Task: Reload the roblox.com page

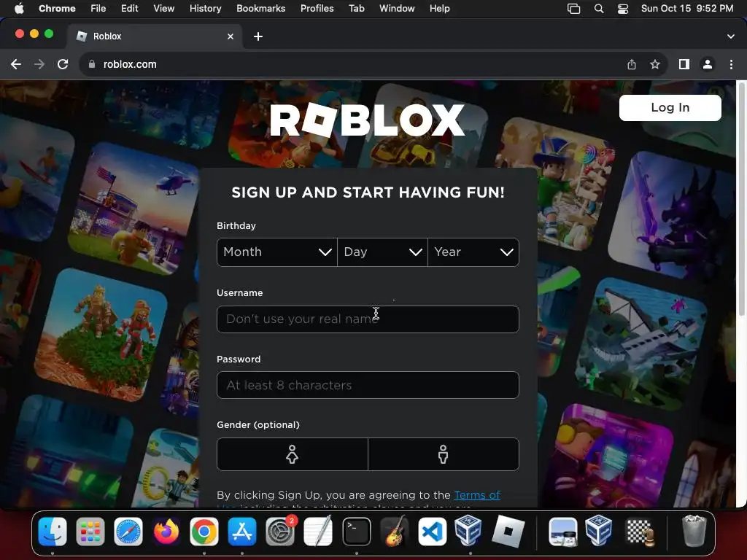Action: (x=63, y=64)
